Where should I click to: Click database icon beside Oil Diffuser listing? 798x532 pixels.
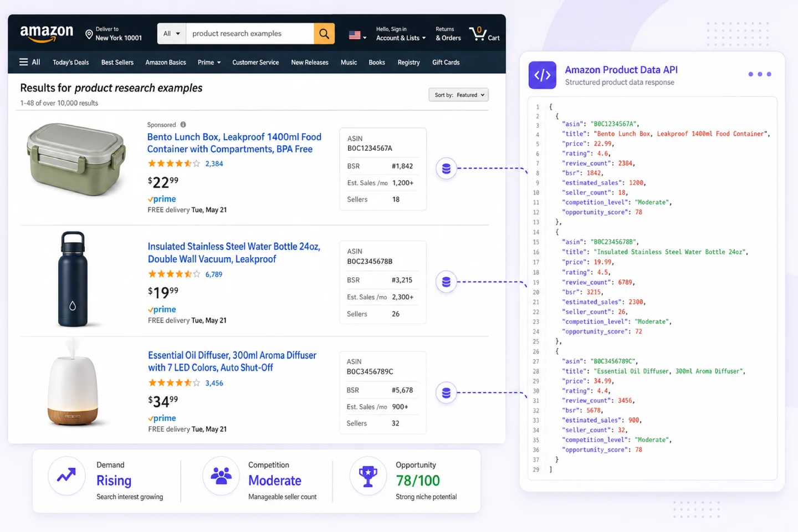tap(446, 393)
